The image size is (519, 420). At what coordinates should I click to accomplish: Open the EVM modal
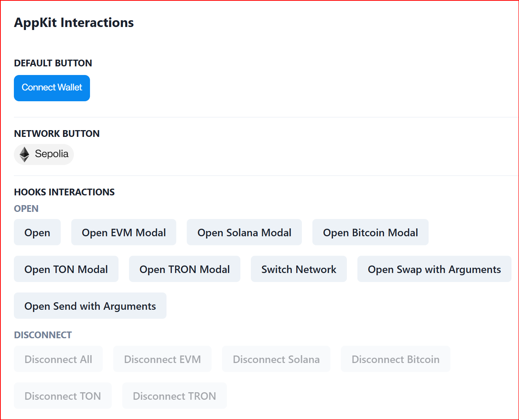[x=124, y=232]
